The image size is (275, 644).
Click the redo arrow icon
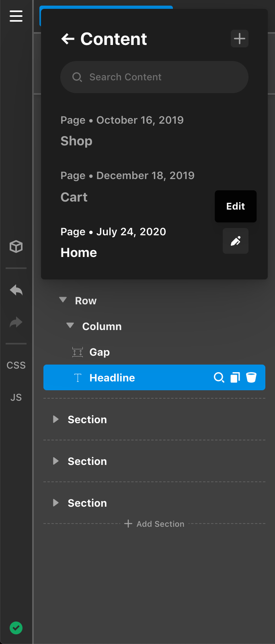(16, 322)
